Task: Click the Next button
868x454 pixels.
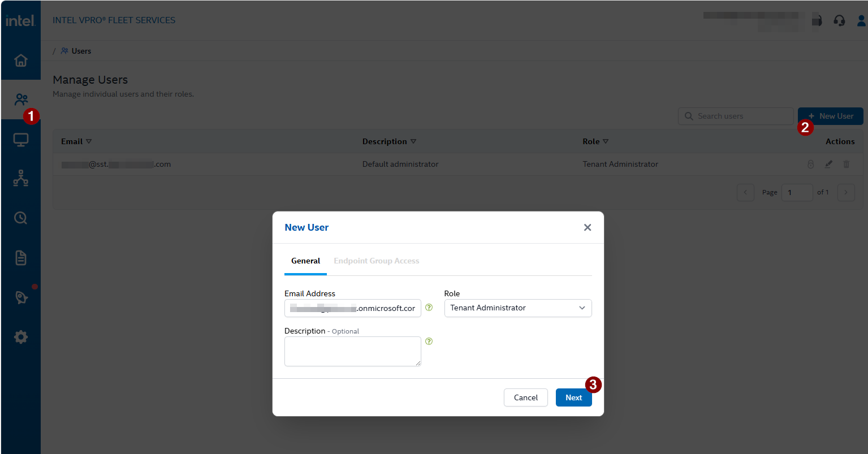Action: [x=573, y=397]
